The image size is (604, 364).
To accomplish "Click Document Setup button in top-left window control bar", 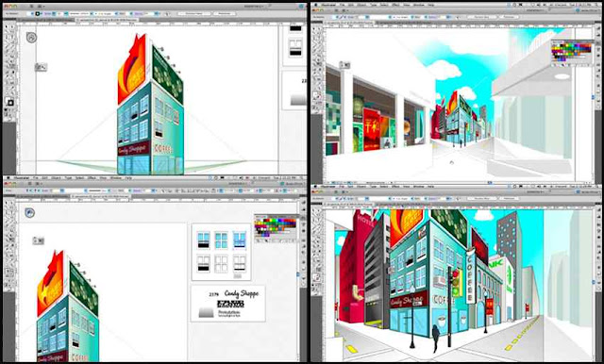I will pos(194,13).
